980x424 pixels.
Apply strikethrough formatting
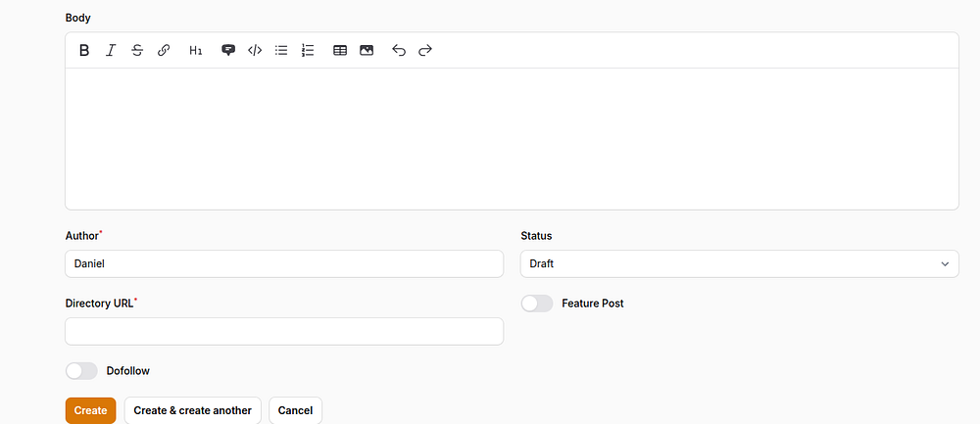point(137,50)
